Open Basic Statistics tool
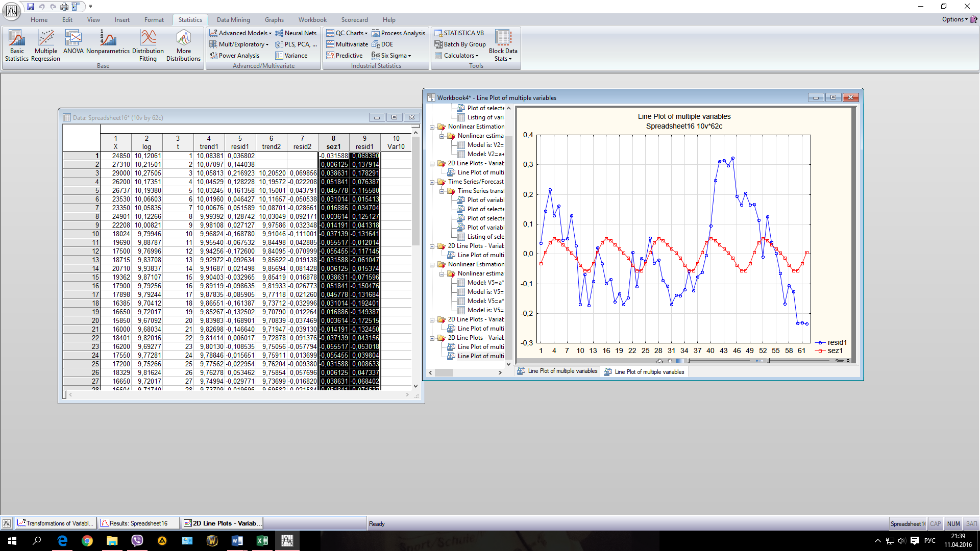Screen dimensions: 980x551 [x=16, y=45]
